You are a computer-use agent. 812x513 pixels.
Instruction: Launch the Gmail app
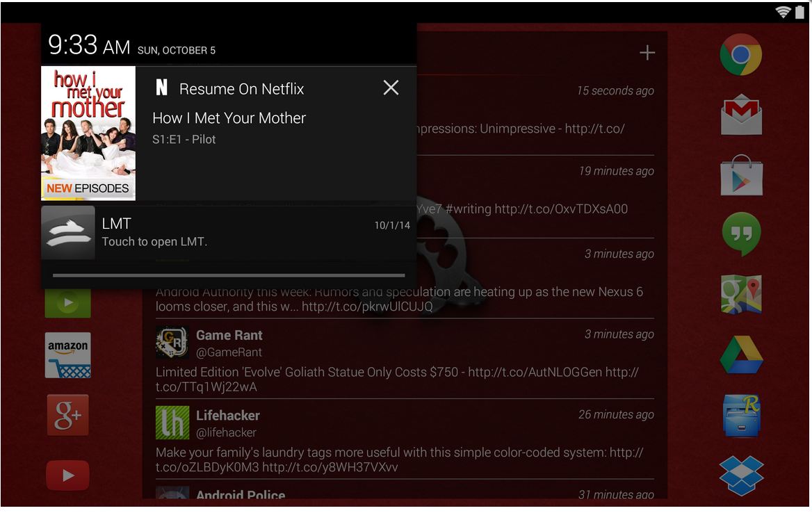741,114
